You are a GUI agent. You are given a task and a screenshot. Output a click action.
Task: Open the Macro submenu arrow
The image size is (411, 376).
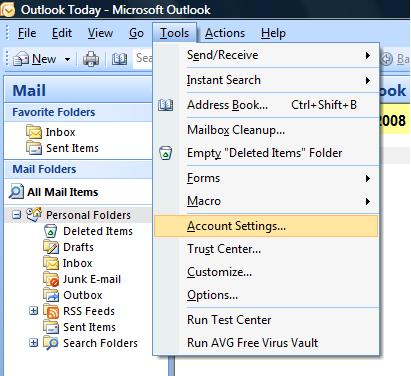coord(368,201)
